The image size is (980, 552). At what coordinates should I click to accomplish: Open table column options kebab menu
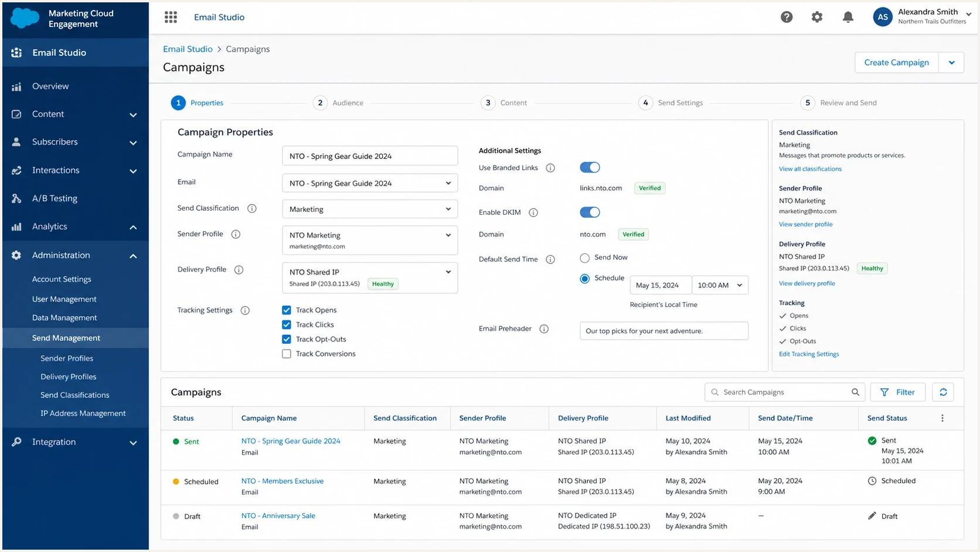coord(942,418)
